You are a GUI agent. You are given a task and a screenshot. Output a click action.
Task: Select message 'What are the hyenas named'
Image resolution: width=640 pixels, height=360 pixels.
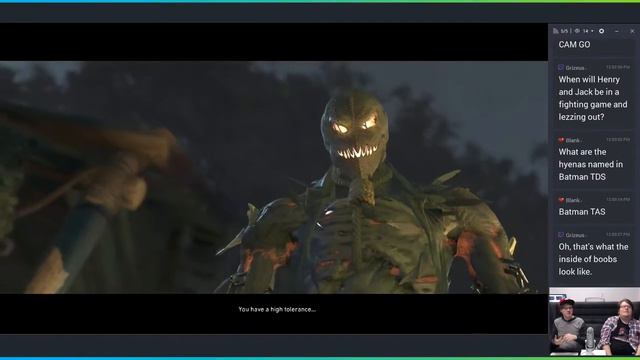591,164
